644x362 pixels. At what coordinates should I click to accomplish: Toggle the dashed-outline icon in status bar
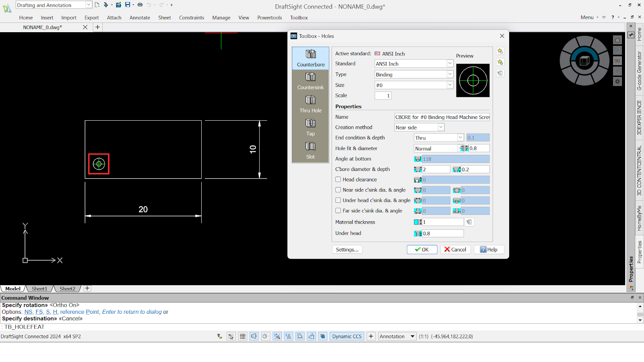300,336
